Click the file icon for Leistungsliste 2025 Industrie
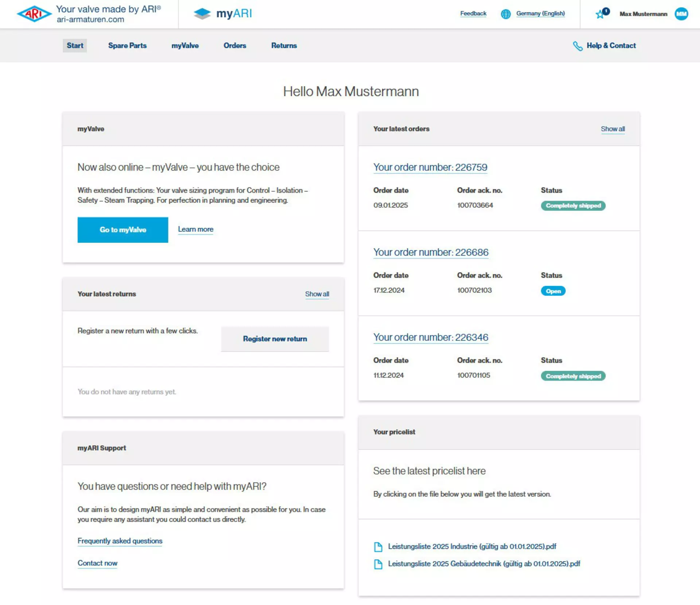Viewport: 700px width, 605px height. 378,547
